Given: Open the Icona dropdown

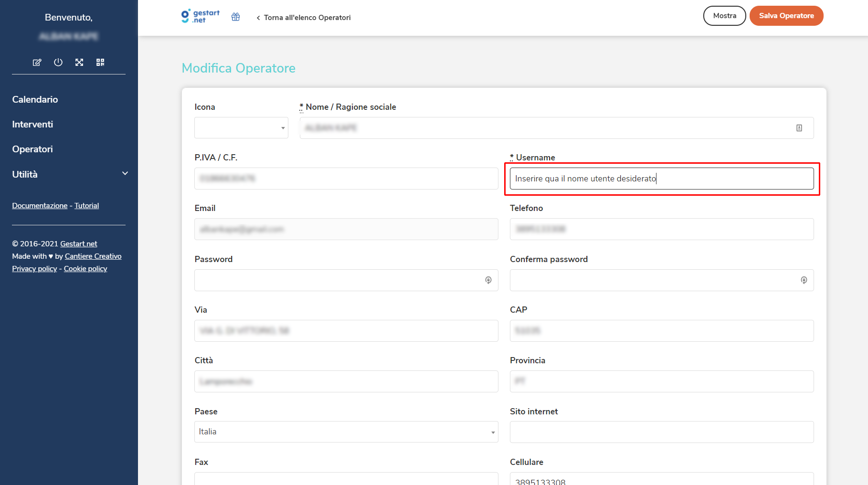Looking at the screenshot, I should tap(241, 128).
